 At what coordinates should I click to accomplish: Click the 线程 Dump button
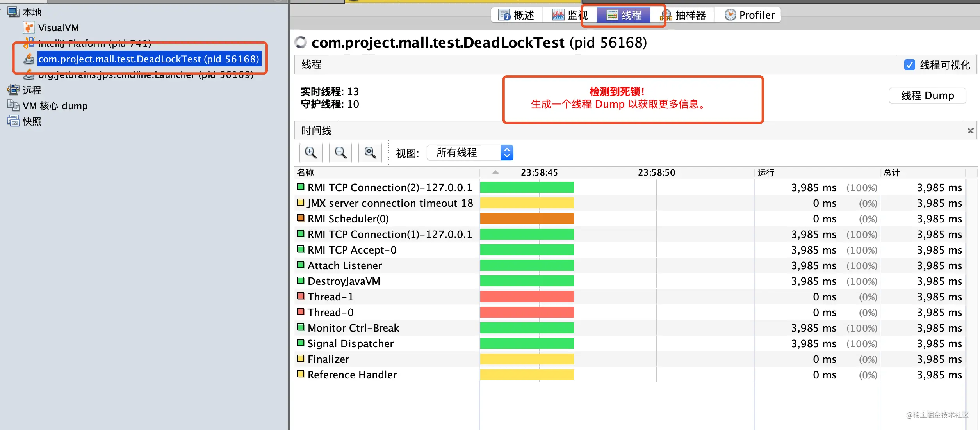(x=927, y=96)
